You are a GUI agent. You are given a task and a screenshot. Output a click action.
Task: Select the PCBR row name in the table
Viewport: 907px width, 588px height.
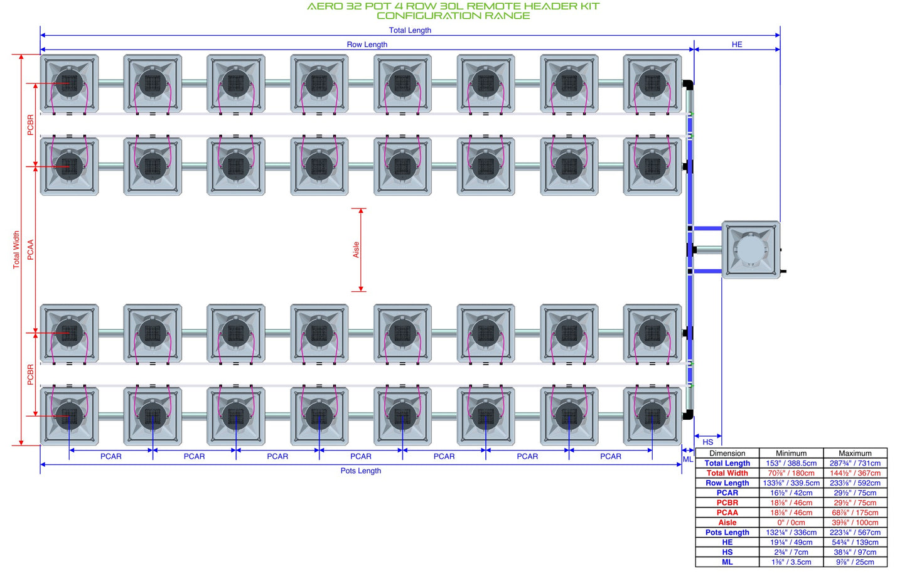click(x=727, y=503)
